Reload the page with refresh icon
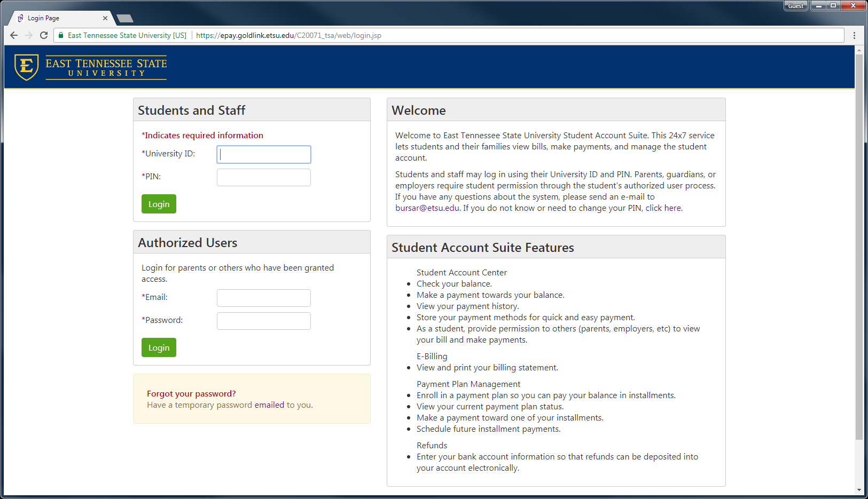This screenshot has width=868, height=499. tap(44, 35)
